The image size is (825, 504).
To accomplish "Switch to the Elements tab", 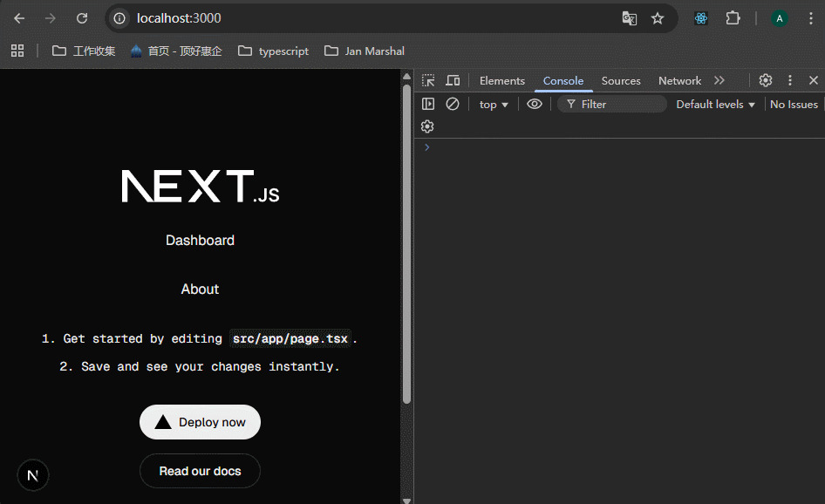I will click(x=502, y=80).
